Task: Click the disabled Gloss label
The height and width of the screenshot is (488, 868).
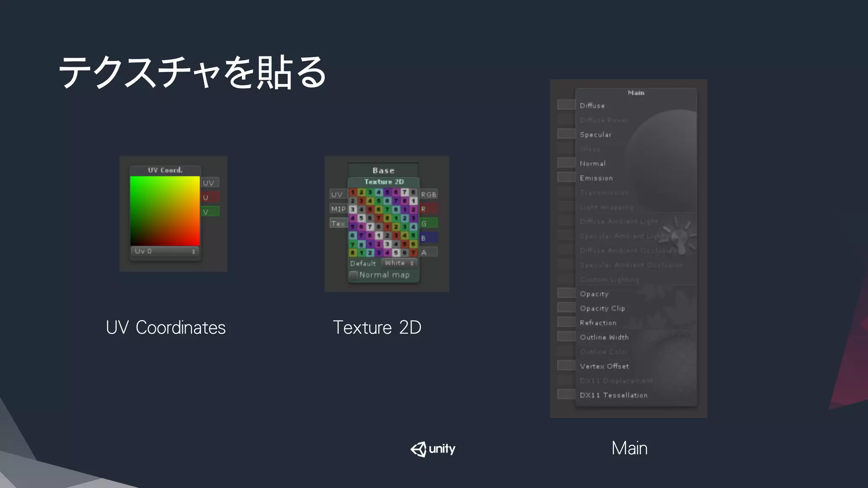Action: 590,149
